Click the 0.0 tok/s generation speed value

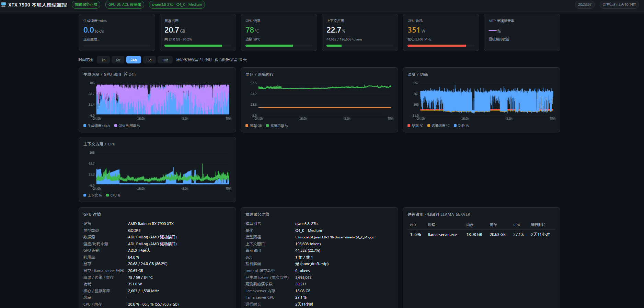93,30
